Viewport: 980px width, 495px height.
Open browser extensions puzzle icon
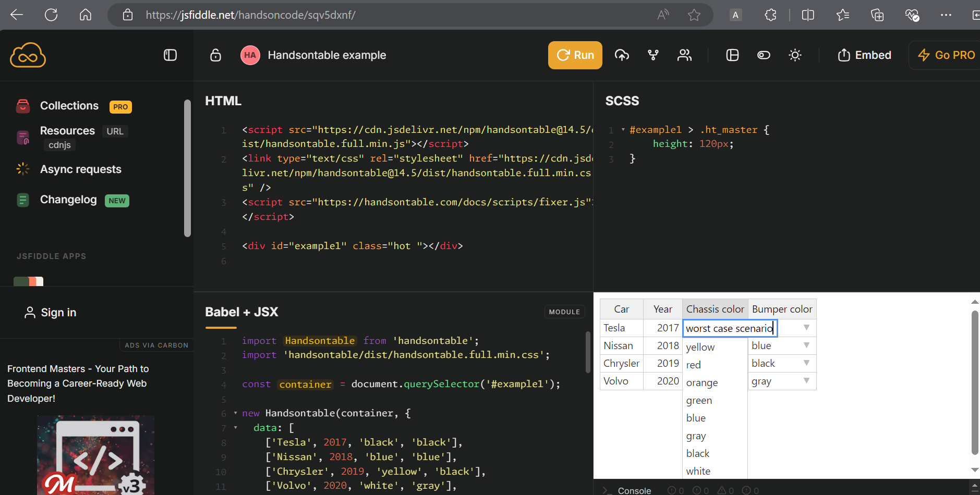click(x=770, y=15)
